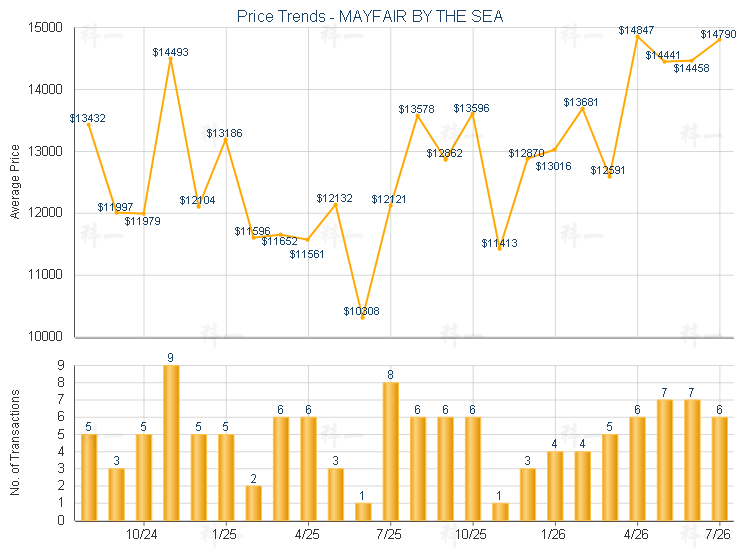Click the $14790 final data point

click(720, 40)
